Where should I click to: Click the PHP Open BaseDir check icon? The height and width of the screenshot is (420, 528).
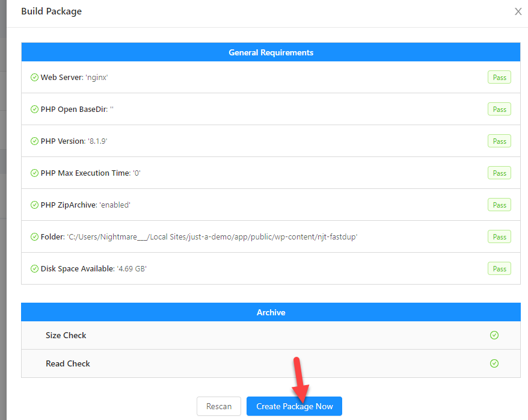point(34,109)
